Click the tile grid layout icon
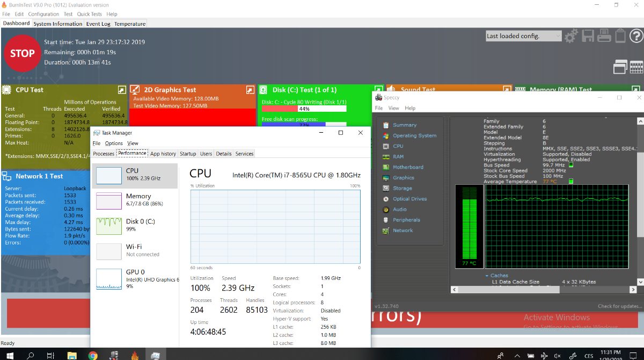This screenshot has width=644, height=360. [636, 67]
